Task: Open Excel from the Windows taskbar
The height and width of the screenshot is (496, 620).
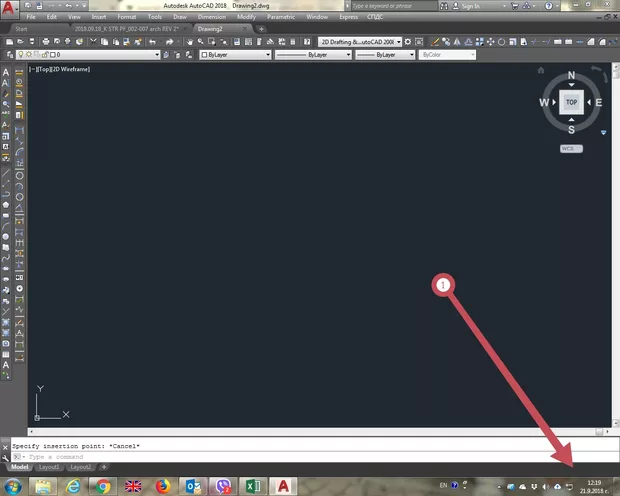Action: coord(253,486)
